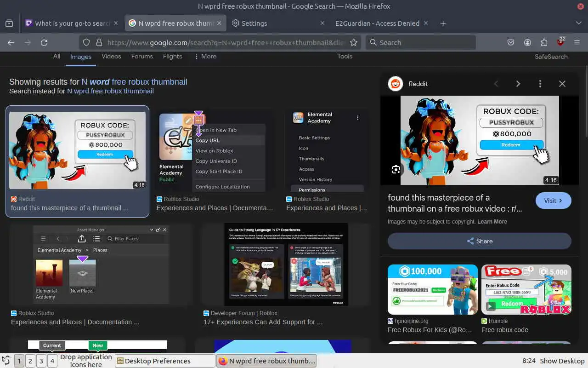The image size is (588, 368).
Task: Search image with Google Lens icon
Action: [396, 170]
